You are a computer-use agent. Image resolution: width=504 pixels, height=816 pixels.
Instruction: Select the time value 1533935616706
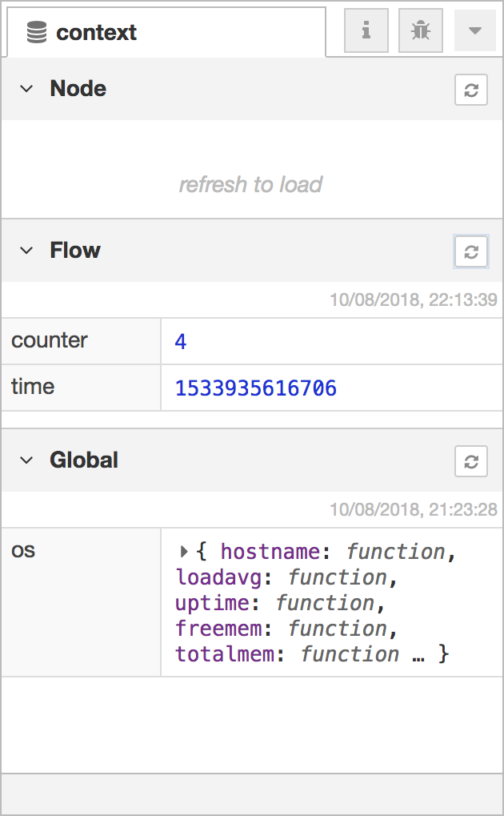coord(256,388)
